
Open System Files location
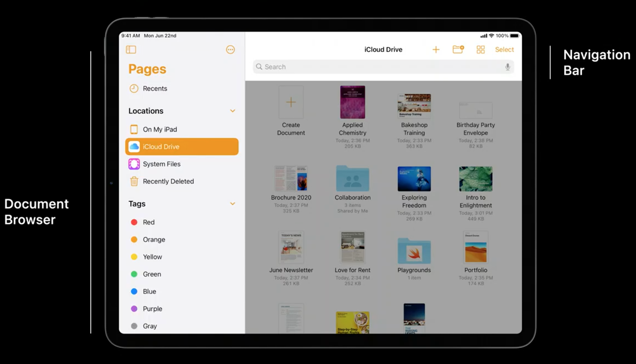click(x=182, y=164)
